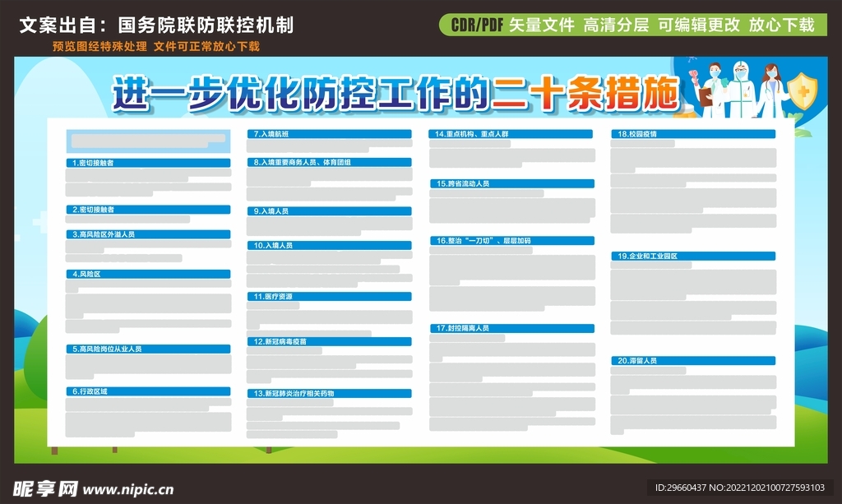Click the heading 16.整治"一刀切"、层层加码
Screen dimensions: 842x504
[511, 240]
